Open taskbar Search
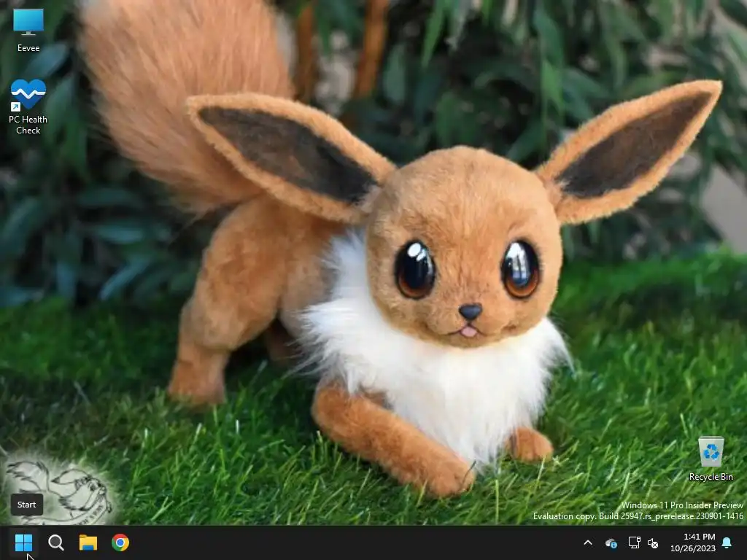Screen dimensions: 747x560 pyautogui.click(x=55, y=542)
